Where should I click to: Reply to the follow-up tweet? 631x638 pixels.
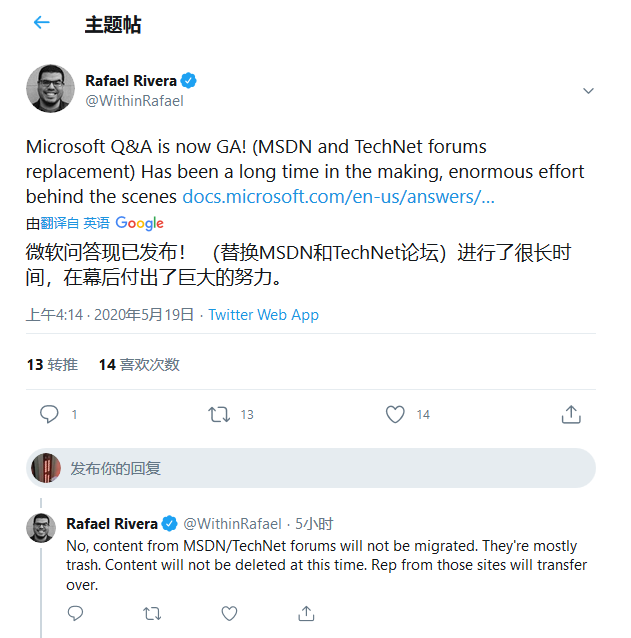(x=75, y=613)
